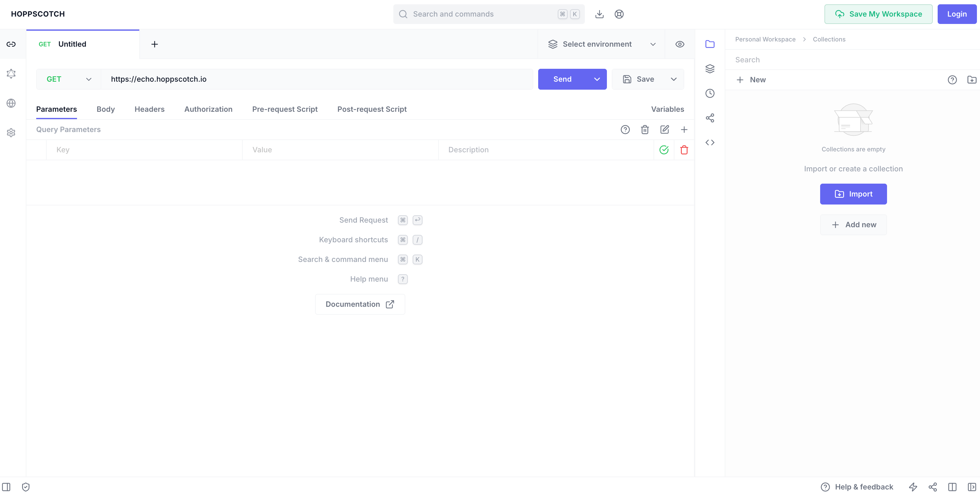980x495 pixels.
Task: Click Clear all trash icon in Query Parameters
Action: [644, 130]
